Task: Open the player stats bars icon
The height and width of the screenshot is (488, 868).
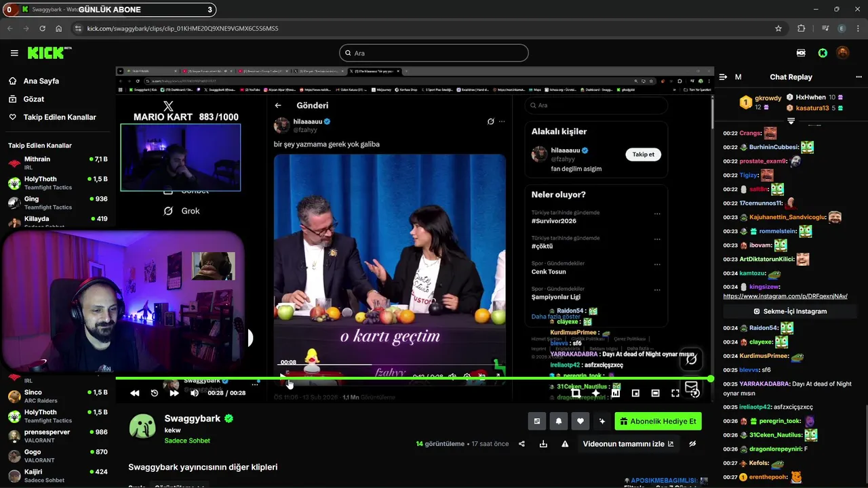Action: tap(616, 393)
